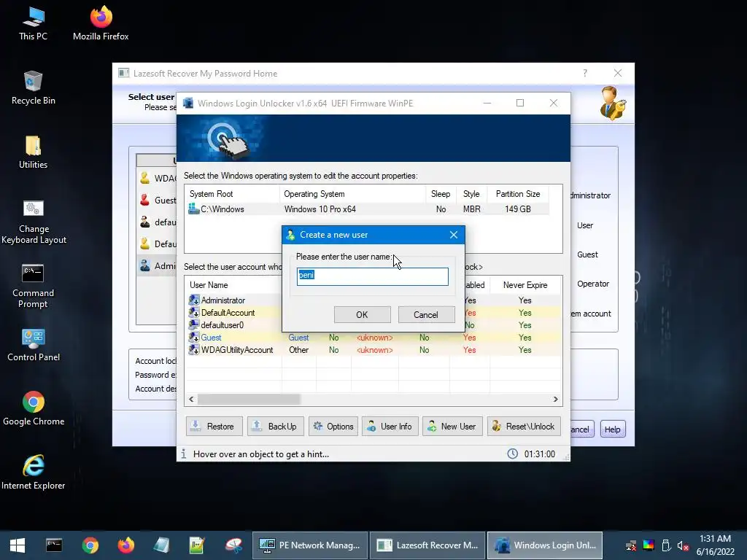Click the Restore button

[214, 426]
